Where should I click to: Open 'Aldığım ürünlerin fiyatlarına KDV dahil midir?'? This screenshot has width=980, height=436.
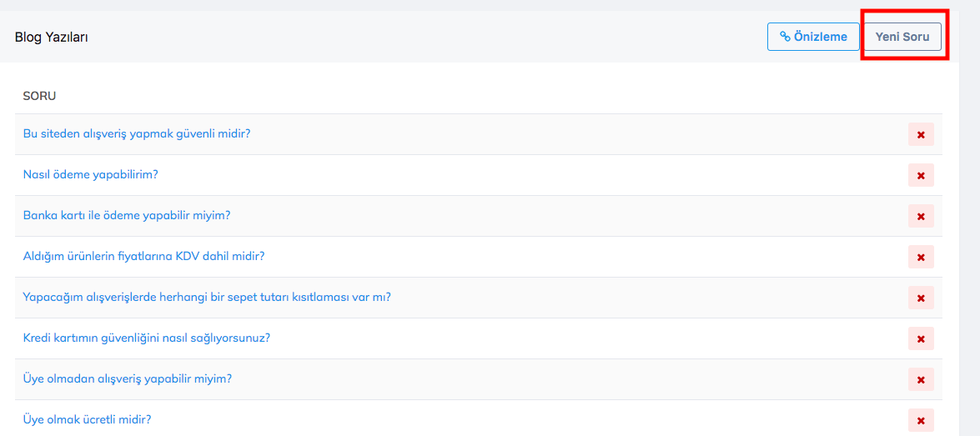pyautogui.click(x=143, y=256)
